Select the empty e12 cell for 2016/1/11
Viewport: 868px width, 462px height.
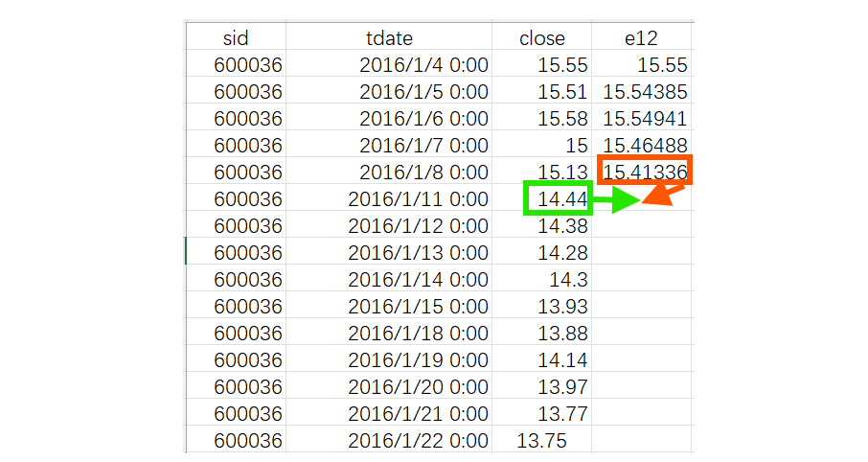coord(641,197)
